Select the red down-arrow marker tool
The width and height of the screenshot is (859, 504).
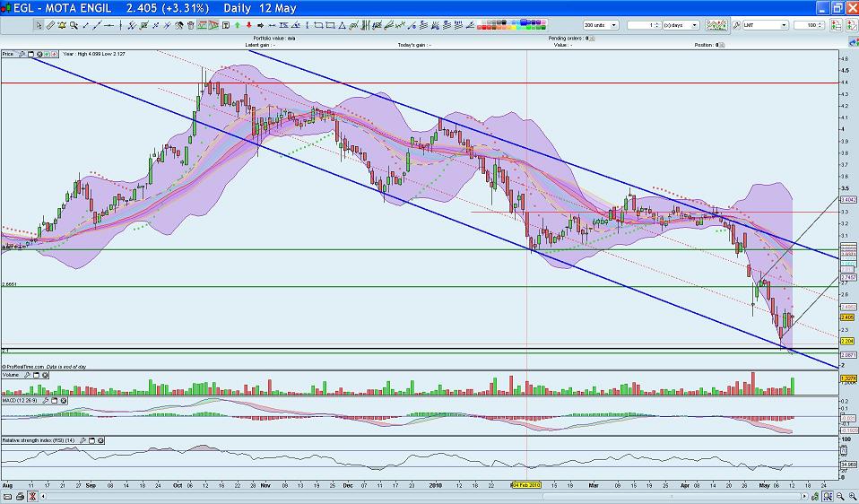coord(248,25)
